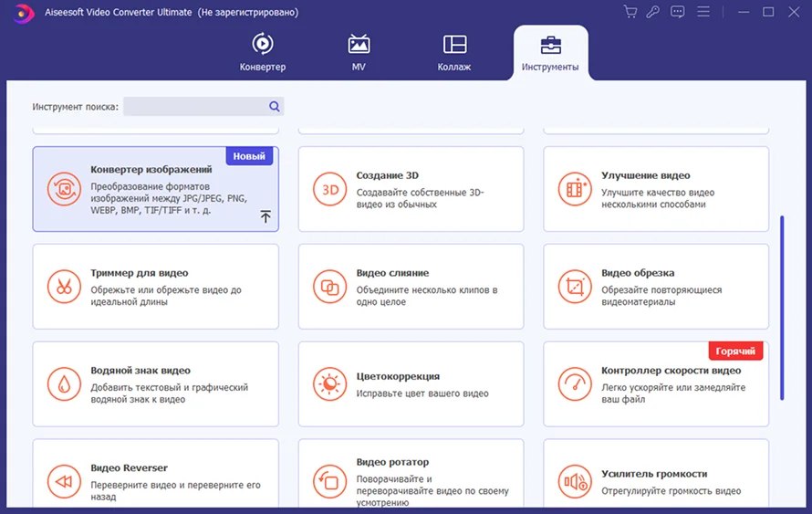812x514 pixels.
Task: Click text 'Отрегулируйте громкость видео'
Action: click(x=671, y=490)
